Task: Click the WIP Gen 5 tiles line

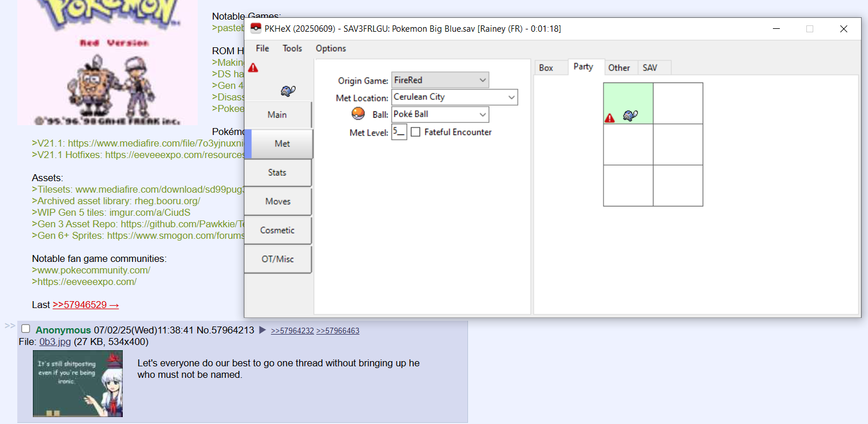Action: 111,212
